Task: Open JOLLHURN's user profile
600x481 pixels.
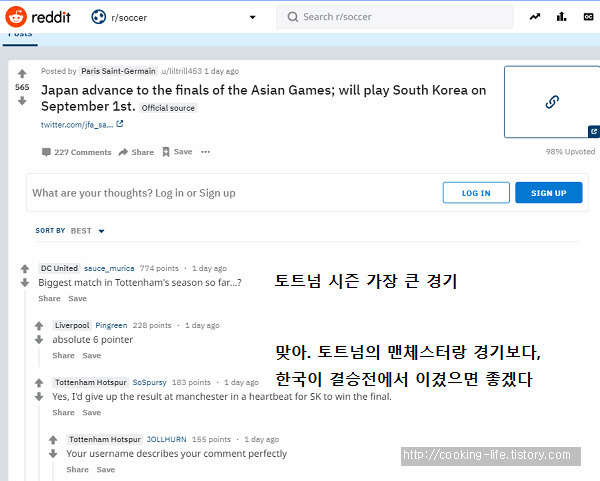Action: click(166, 439)
